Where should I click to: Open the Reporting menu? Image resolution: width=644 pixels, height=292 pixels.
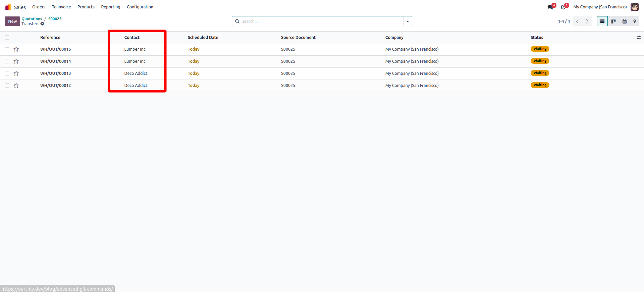click(111, 7)
